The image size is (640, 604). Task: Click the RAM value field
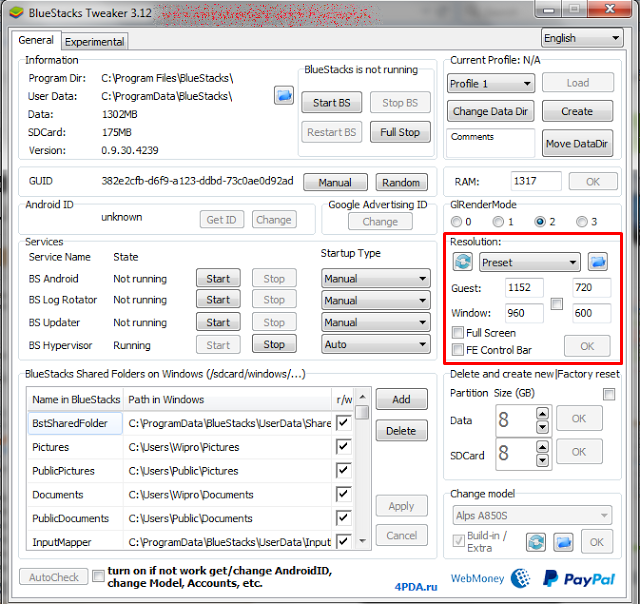pos(536,181)
